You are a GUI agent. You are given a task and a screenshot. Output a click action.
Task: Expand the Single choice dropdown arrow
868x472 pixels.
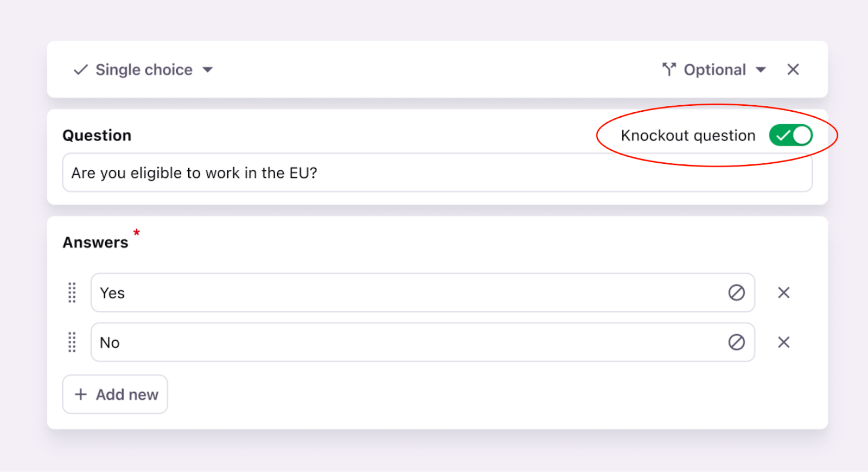coord(207,70)
